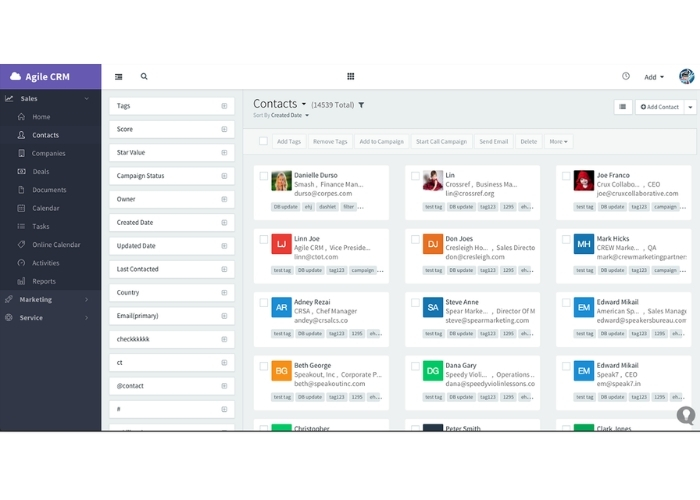Select Danielle Durso's checkbox
This screenshot has width=700, height=500.
(264, 176)
